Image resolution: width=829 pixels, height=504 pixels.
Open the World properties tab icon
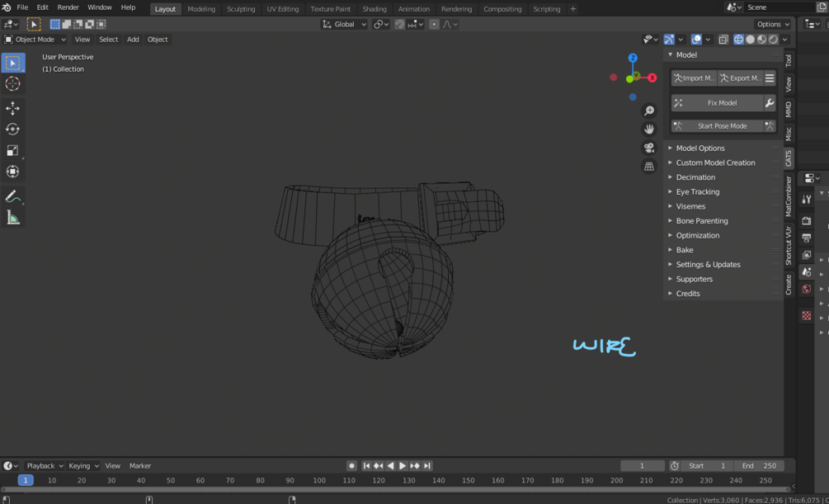(806, 290)
